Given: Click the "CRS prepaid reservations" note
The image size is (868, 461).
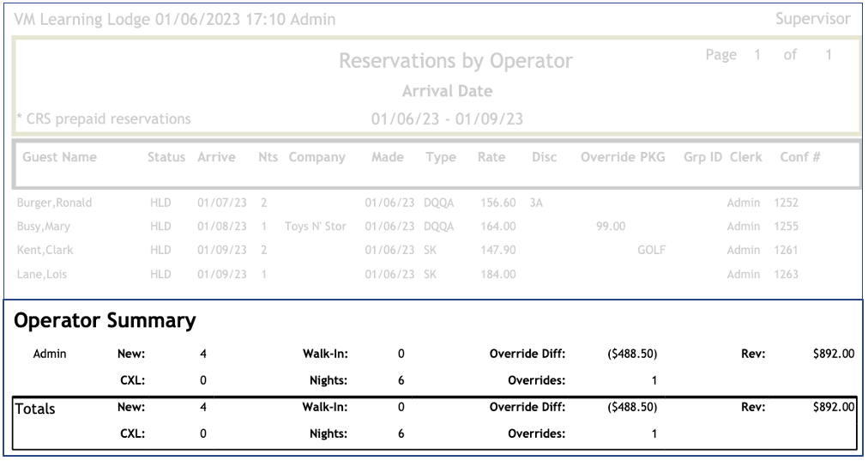Looking at the screenshot, I should coord(104,119).
